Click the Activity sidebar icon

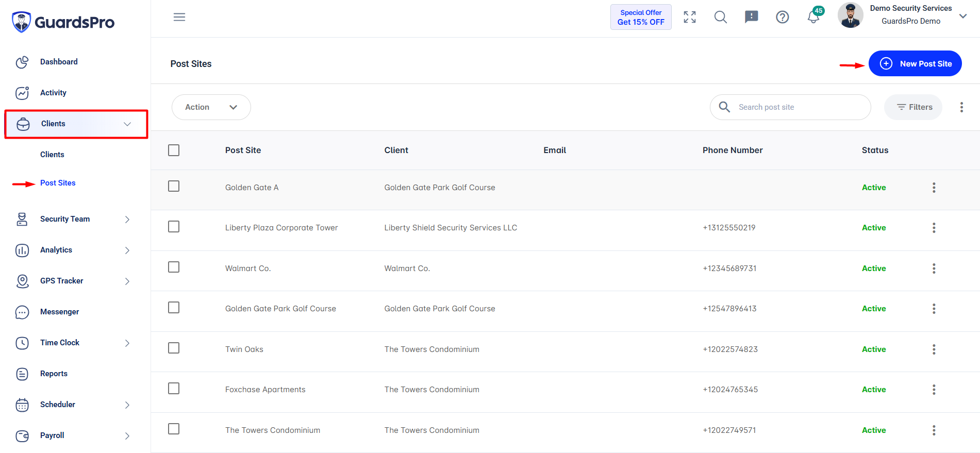click(22, 93)
